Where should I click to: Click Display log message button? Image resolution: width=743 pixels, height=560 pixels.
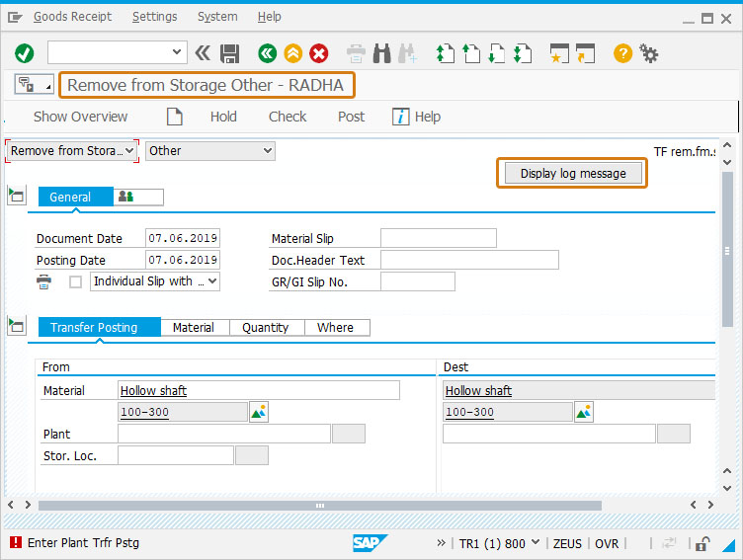pos(573,174)
